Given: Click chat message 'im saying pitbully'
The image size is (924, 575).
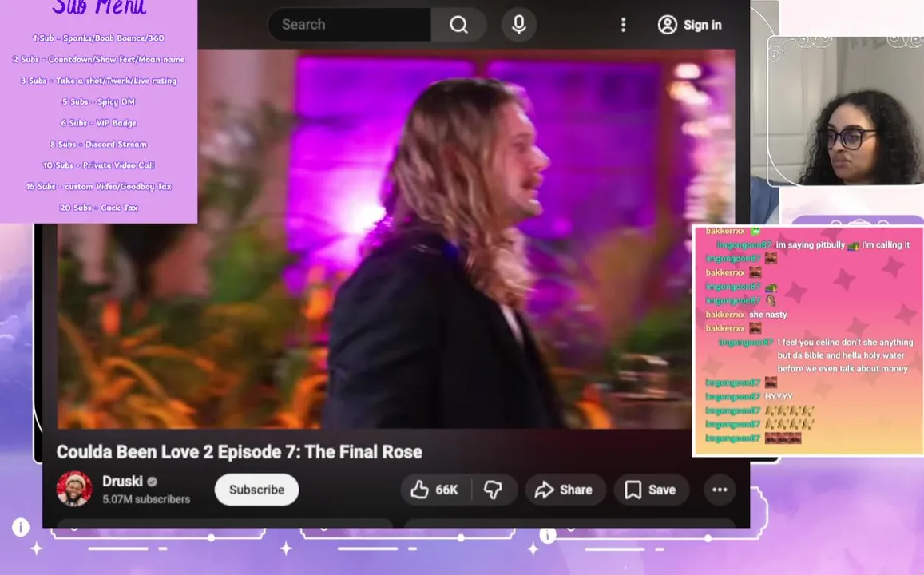Looking at the screenshot, I should pyautogui.click(x=811, y=244).
